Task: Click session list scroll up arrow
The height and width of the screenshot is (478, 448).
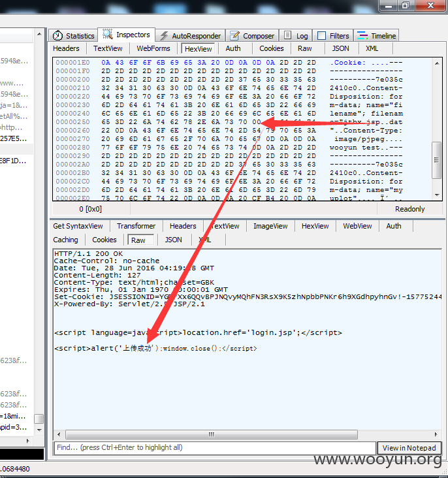Action: pos(39,34)
